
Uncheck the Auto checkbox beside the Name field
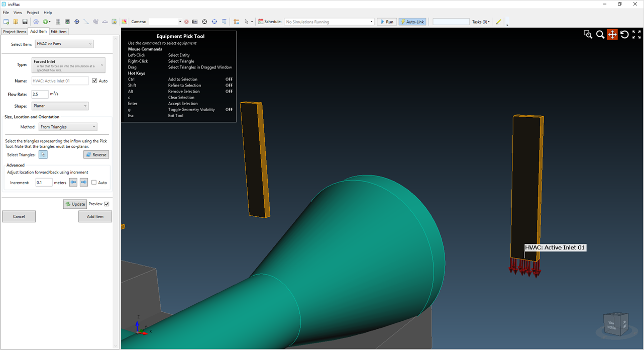click(95, 80)
